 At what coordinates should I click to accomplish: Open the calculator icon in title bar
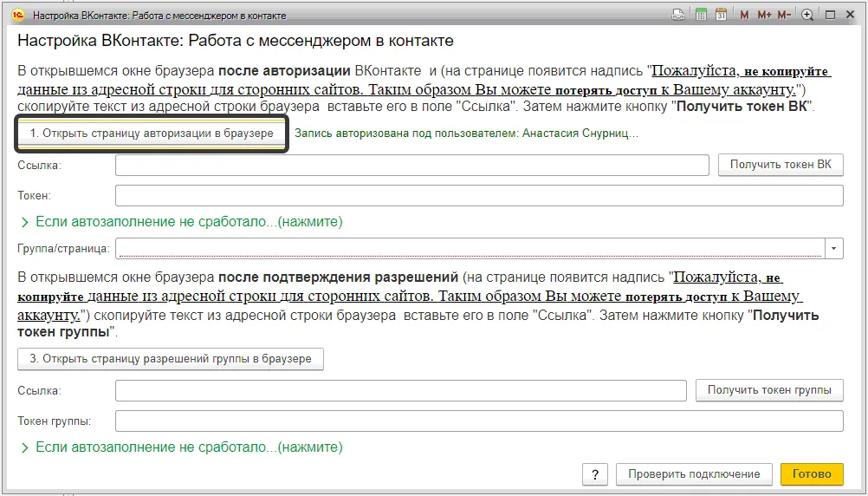point(701,16)
